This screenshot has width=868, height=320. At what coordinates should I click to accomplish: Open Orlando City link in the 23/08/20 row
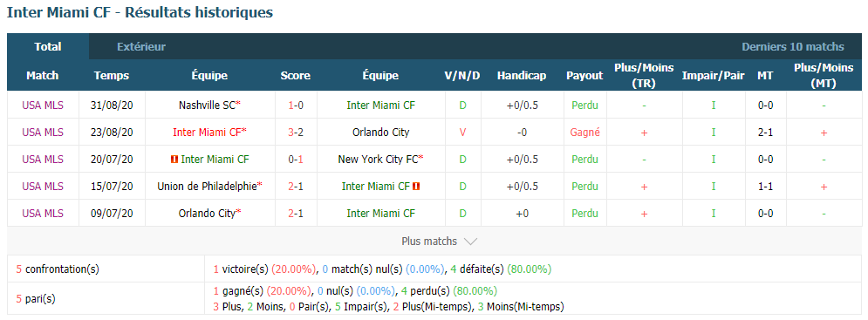coord(381,133)
